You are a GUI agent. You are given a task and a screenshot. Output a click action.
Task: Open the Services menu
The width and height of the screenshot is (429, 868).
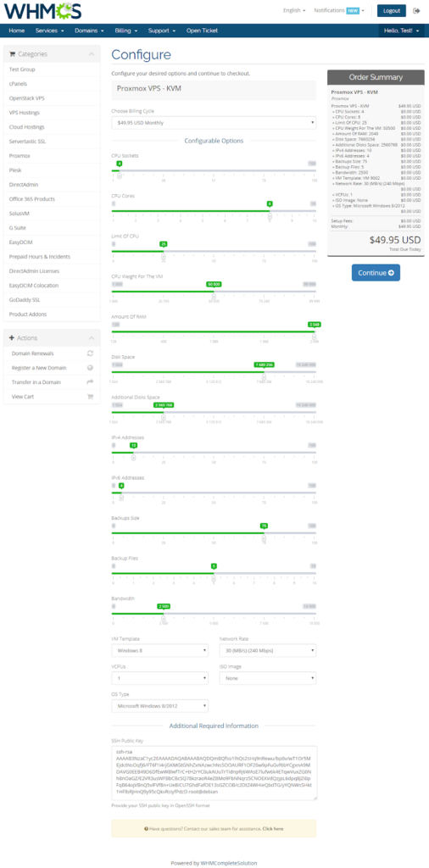(x=50, y=31)
